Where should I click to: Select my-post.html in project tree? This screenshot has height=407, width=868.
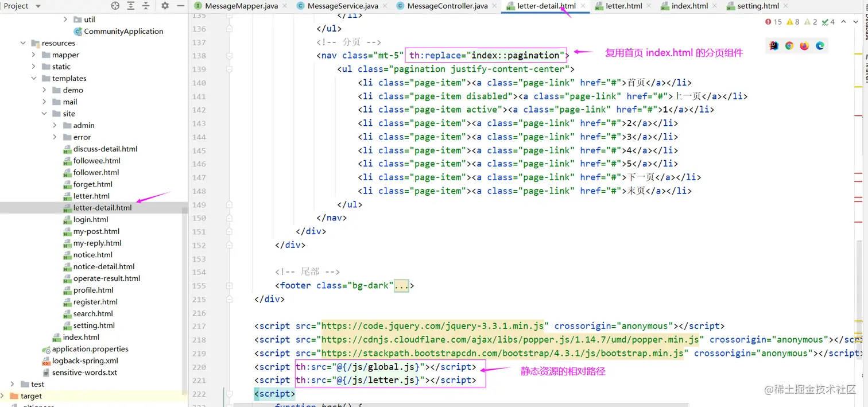coord(96,231)
